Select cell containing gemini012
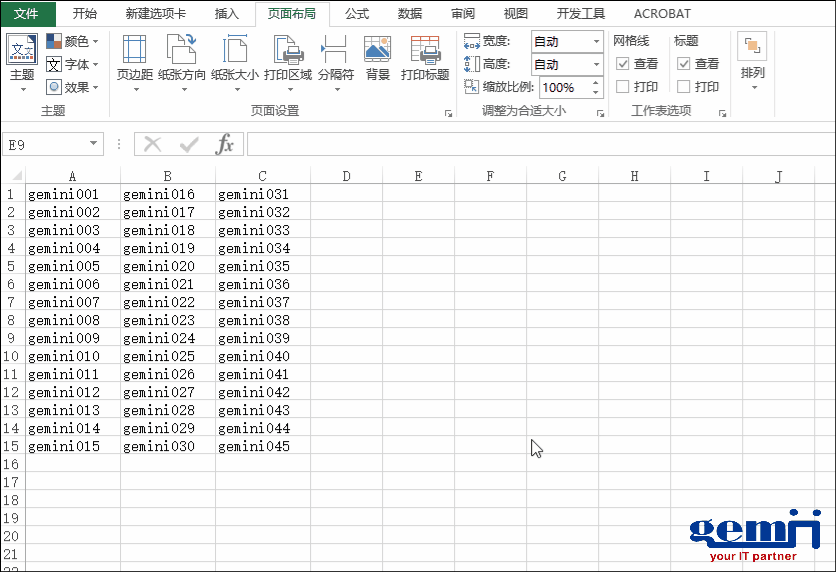Image resolution: width=836 pixels, height=572 pixels. coord(73,392)
